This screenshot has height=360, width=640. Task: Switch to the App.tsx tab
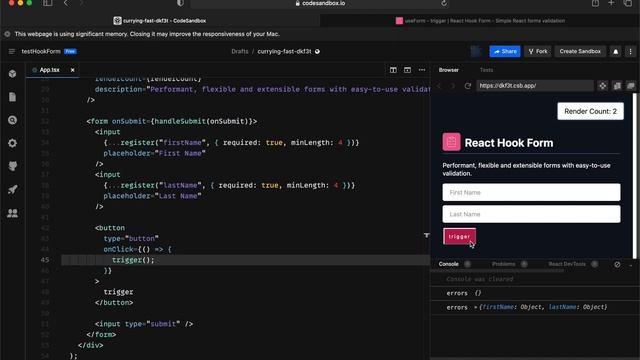click(x=49, y=70)
